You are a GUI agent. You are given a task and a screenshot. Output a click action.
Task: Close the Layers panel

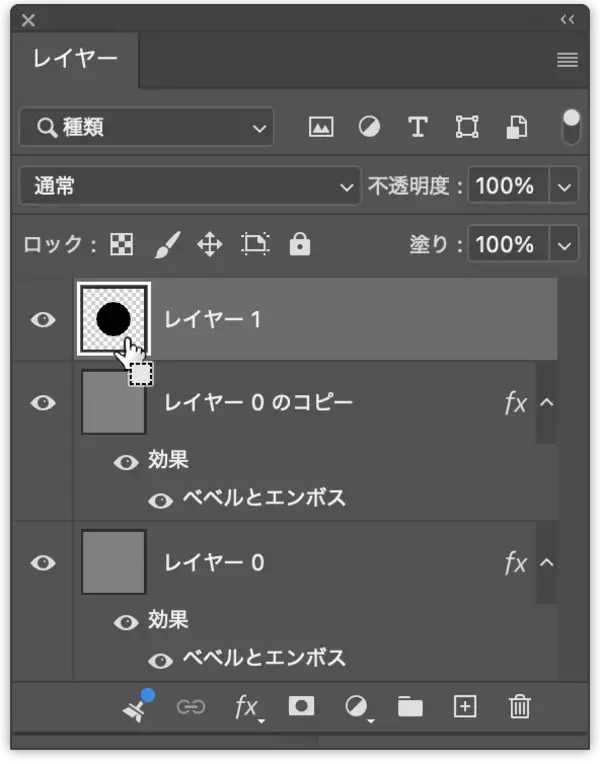28,20
